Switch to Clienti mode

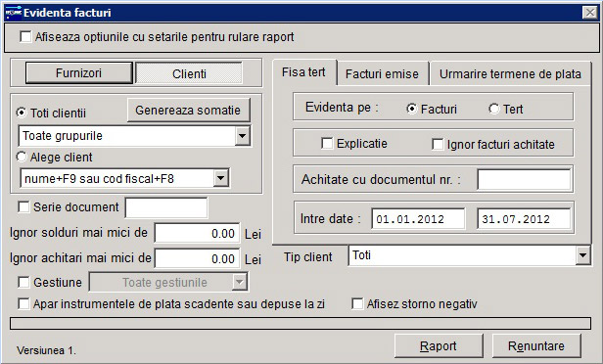pyautogui.click(x=189, y=73)
